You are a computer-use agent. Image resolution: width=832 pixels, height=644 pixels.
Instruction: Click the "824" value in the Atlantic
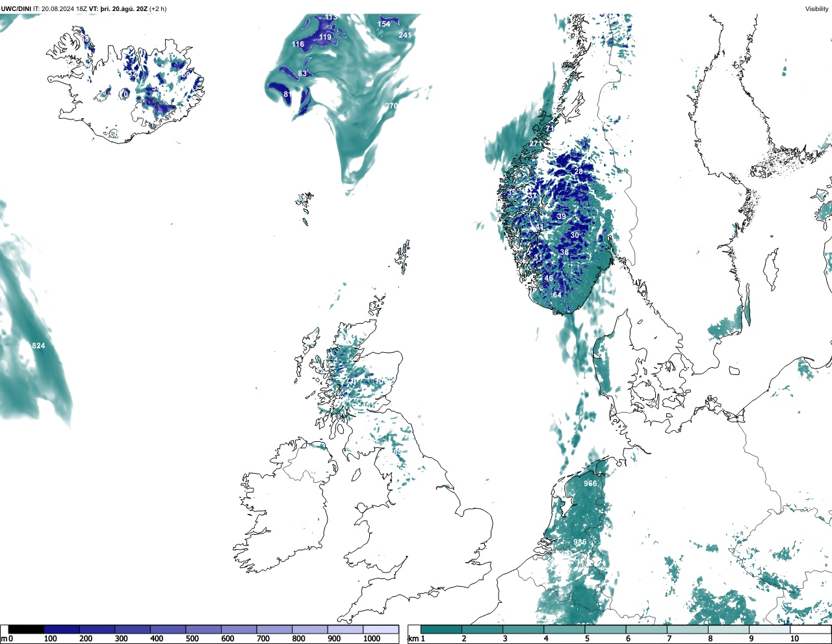38,346
